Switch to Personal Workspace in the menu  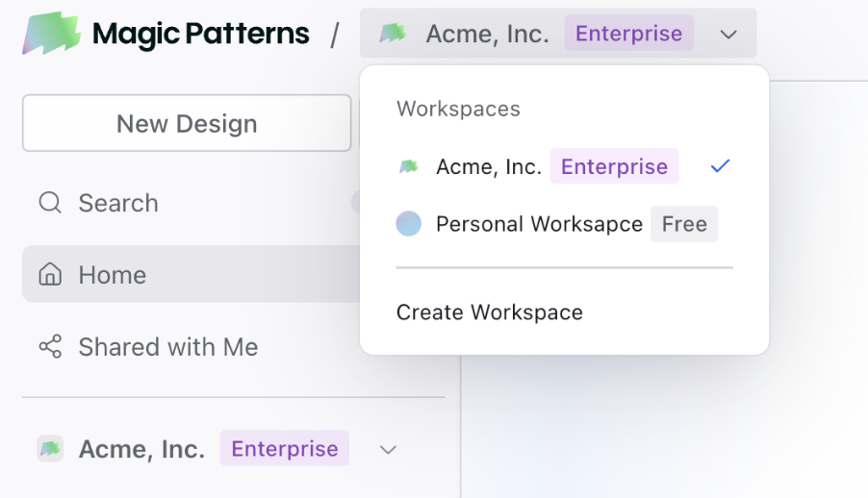click(539, 224)
